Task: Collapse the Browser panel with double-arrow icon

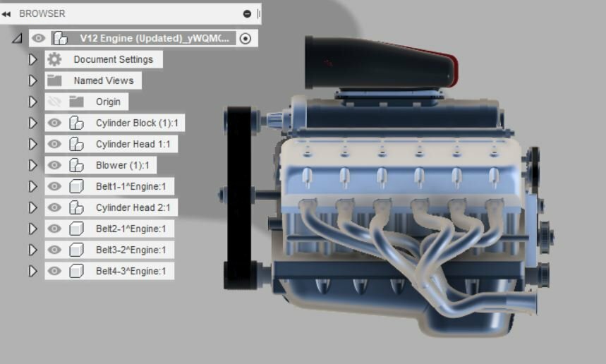Action: (x=6, y=14)
